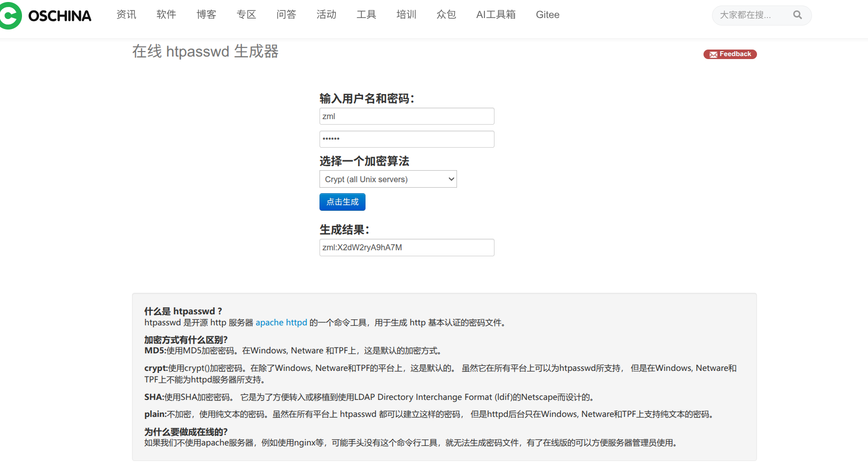Open the AI工具箱 navigation item
The image size is (868, 474).
point(495,15)
